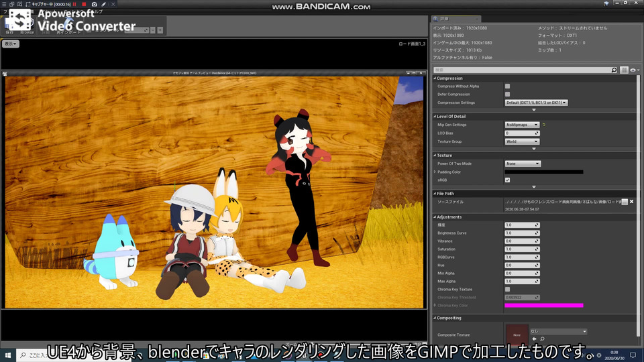
Task: Collapse the Level Of Detail section
Action: tap(435, 117)
